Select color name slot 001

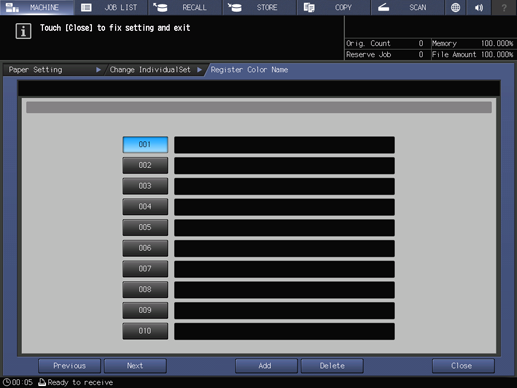tap(145, 145)
